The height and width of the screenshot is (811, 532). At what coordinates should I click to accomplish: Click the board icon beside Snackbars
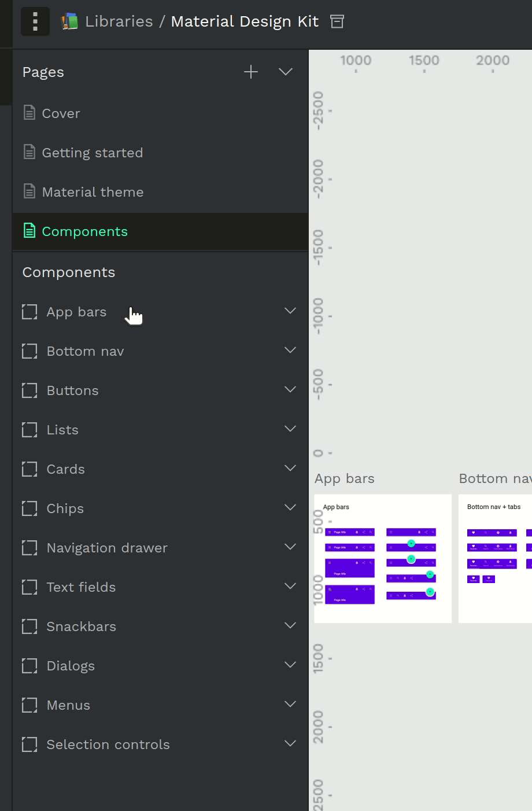(x=29, y=626)
